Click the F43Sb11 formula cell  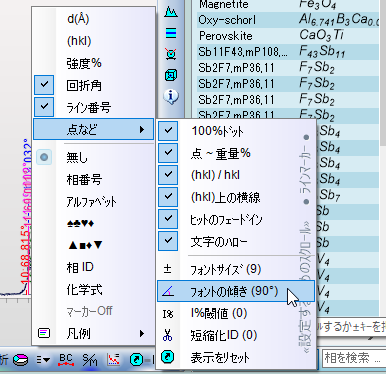tap(322, 52)
